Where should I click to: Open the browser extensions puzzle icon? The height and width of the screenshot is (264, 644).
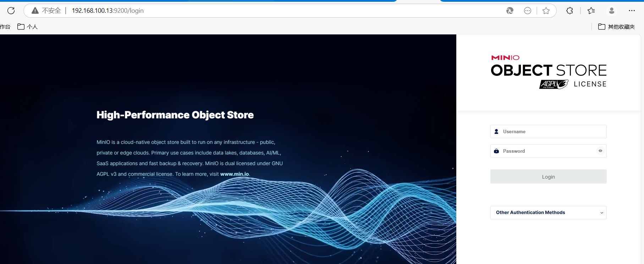pos(569,11)
